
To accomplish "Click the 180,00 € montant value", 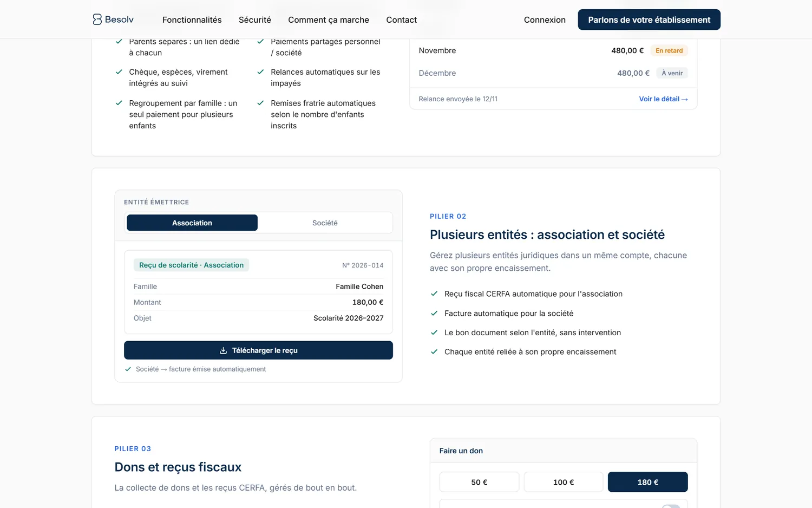I will point(368,302).
